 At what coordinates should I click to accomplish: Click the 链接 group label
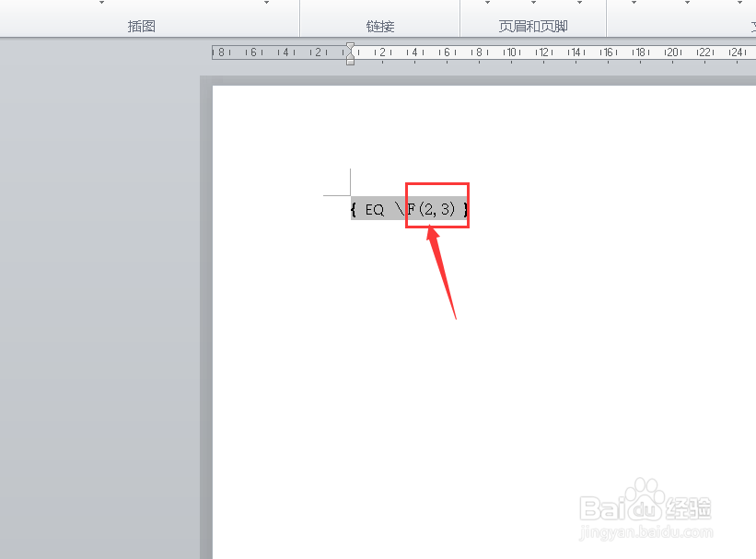pyautogui.click(x=380, y=26)
